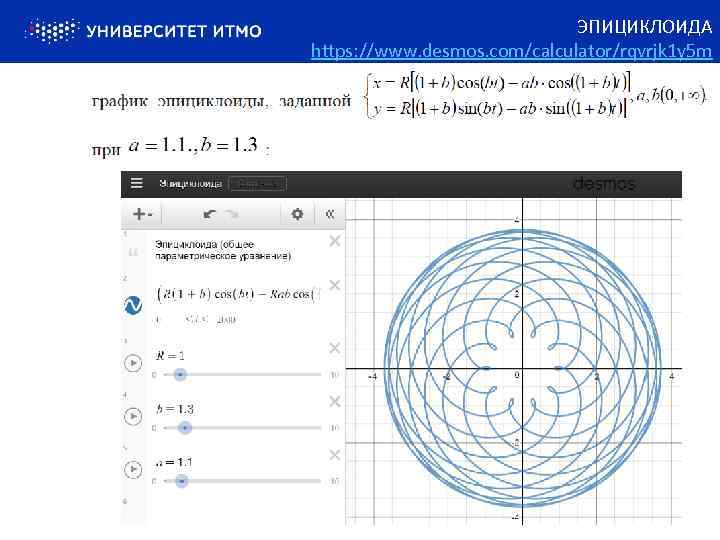The image size is (720, 540).
Task: Click the parameter domain line under equation
Action: [x=197, y=319]
